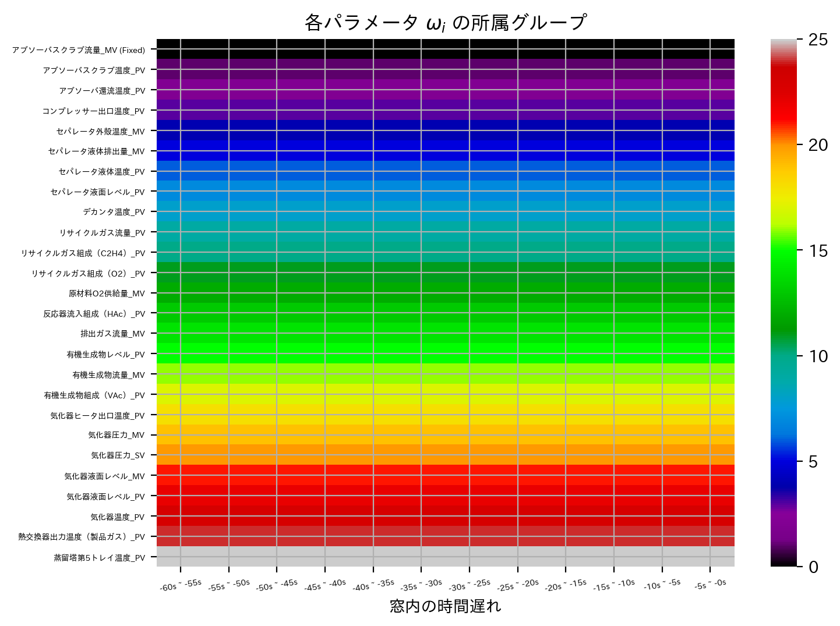Select y-label 反応器流入組成（HAc）_PV
Image resolution: width=840 pixels, height=626 pixels.
click(94, 314)
